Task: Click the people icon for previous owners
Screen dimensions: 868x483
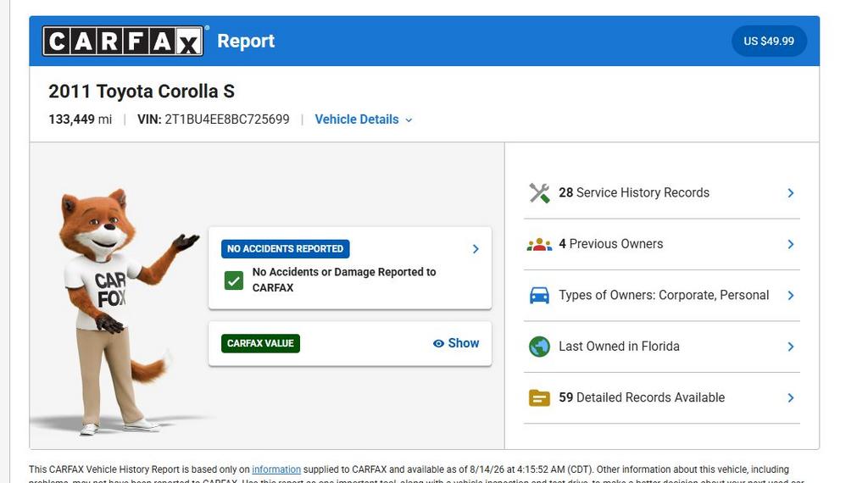Action: [x=539, y=244]
